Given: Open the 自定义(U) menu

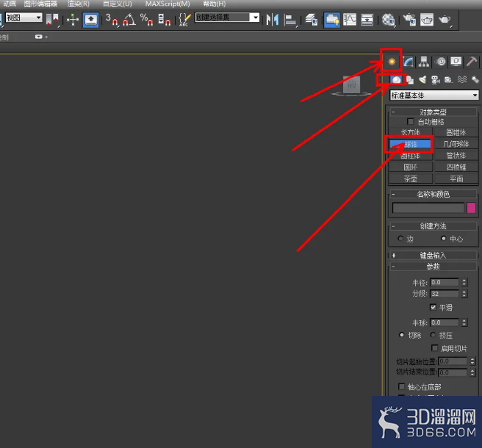Looking at the screenshot, I should click(x=117, y=4).
